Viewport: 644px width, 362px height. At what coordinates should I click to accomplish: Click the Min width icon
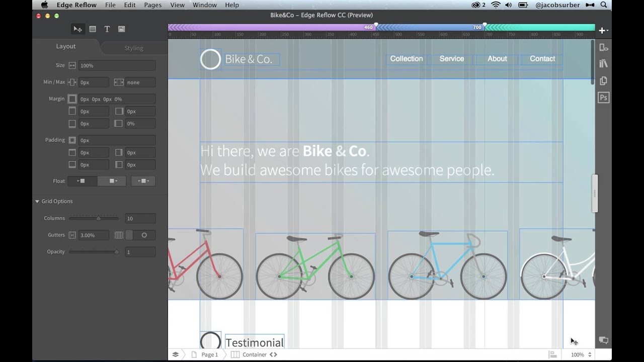click(72, 82)
